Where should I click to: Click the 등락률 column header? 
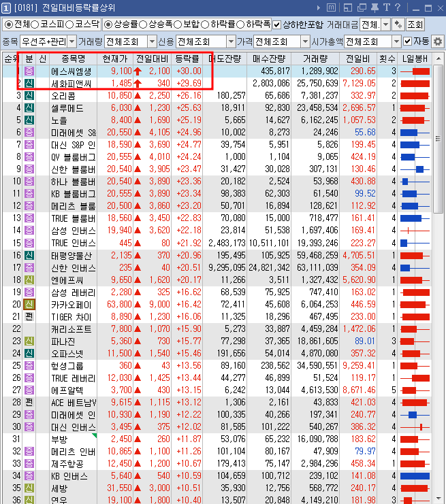click(187, 58)
